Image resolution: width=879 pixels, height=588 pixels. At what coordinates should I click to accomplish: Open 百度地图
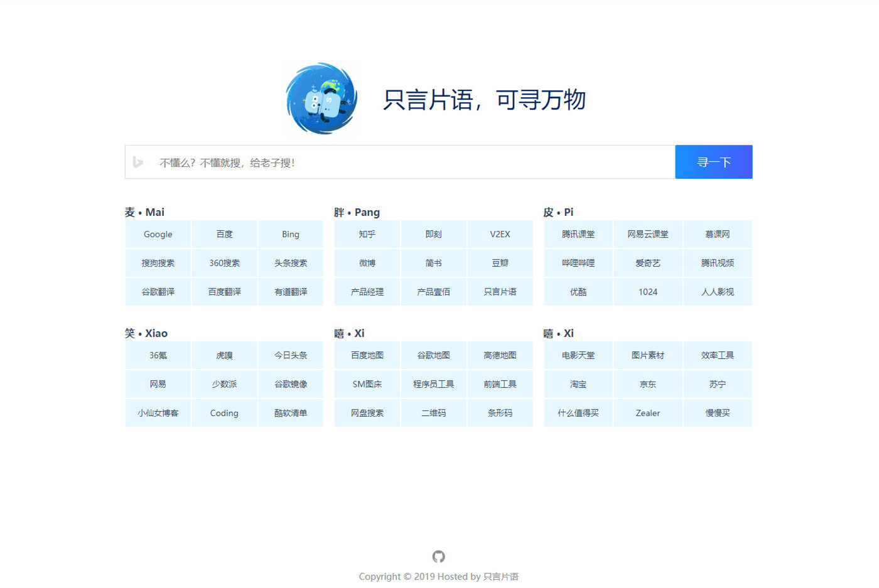click(367, 355)
